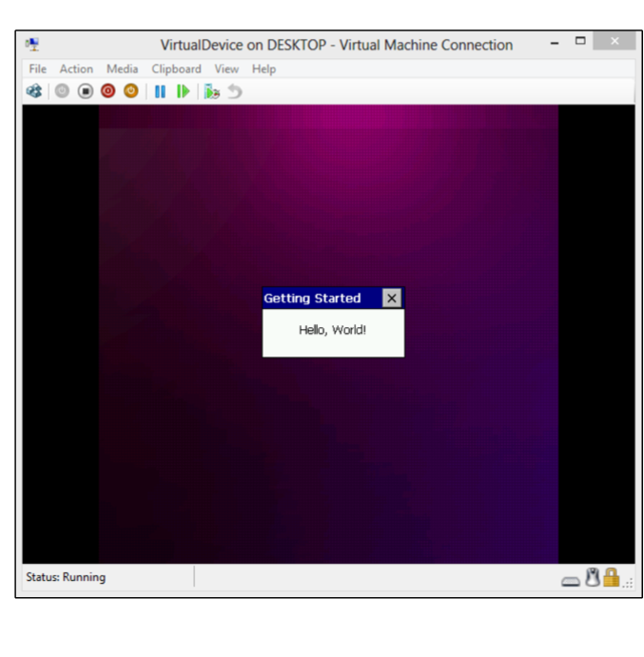The width and height of the screenshot is (644, 657).
Task: Click the keyboard status icon
Action: point(571,581)
